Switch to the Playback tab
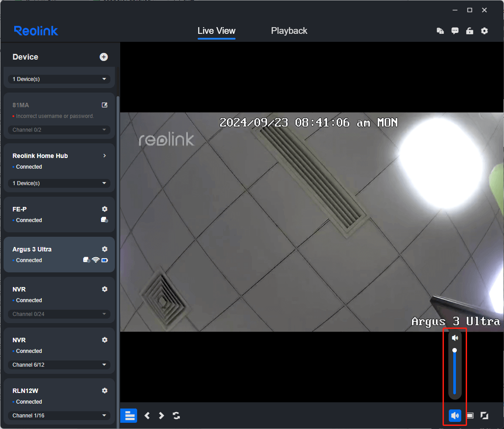 (x=289, y=31)
